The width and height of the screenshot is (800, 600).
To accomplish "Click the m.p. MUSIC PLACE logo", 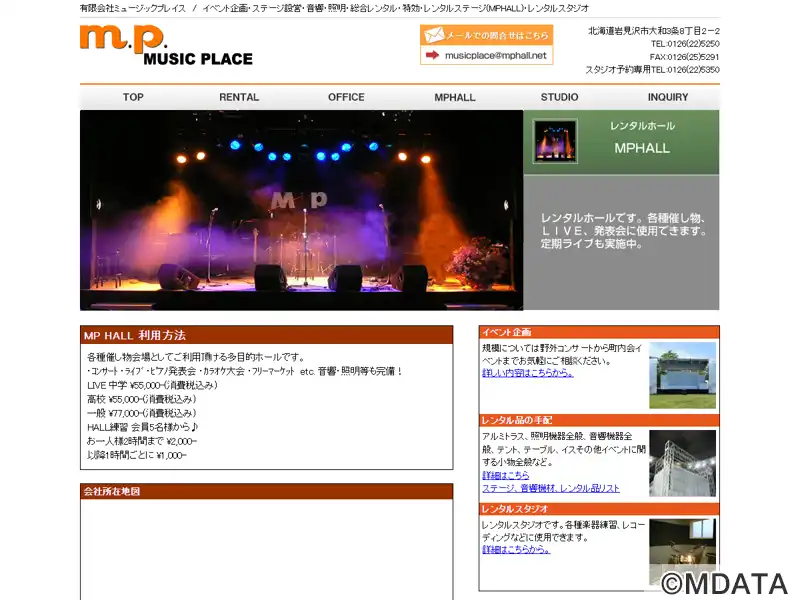I will click(166, 46).
